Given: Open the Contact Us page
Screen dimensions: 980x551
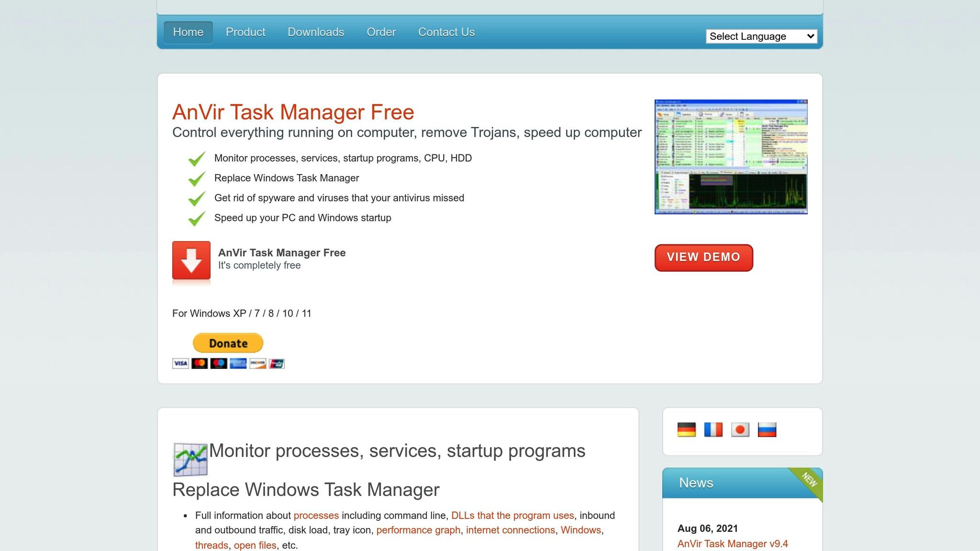Looking at the screenshot, I should coord(446,32).
